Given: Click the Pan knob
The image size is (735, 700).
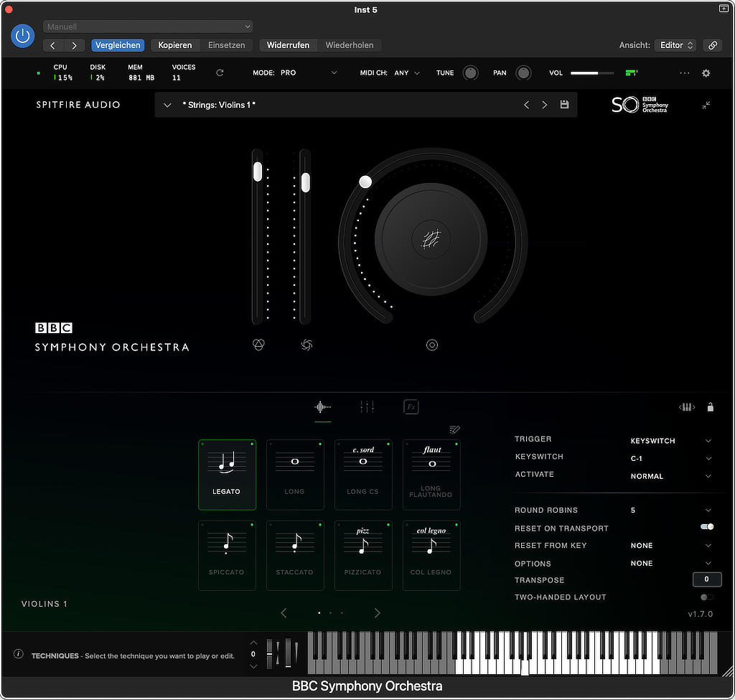Looking at the screenshot, I should 523,73.
